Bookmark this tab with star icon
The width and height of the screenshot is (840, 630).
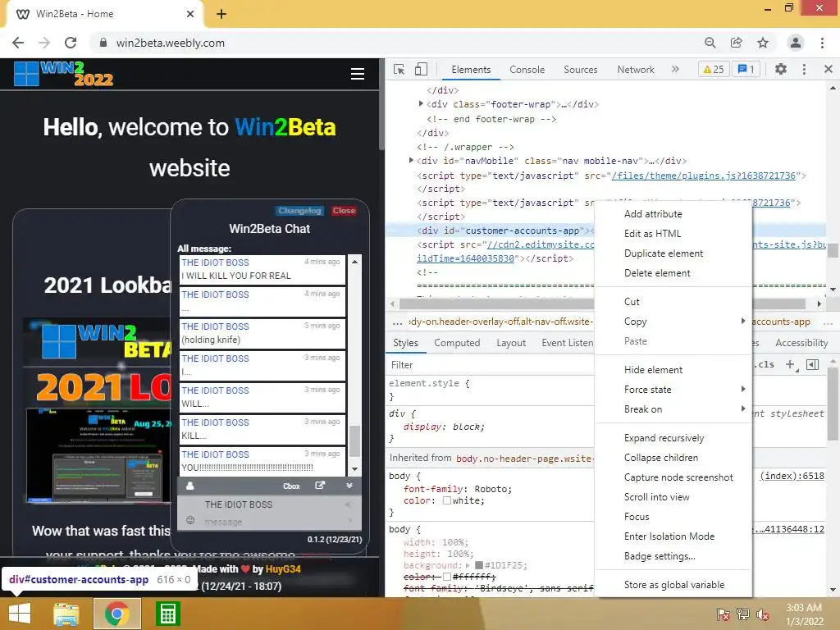tap(763, 43)
